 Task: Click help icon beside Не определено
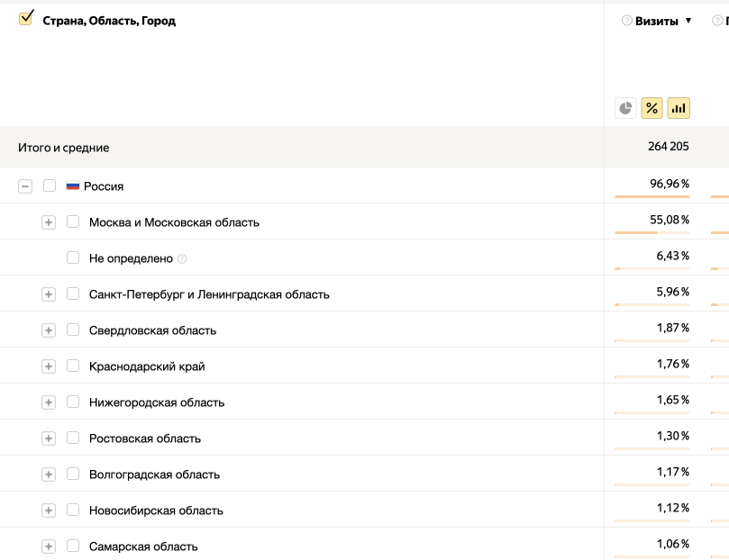tap(182, 258)
